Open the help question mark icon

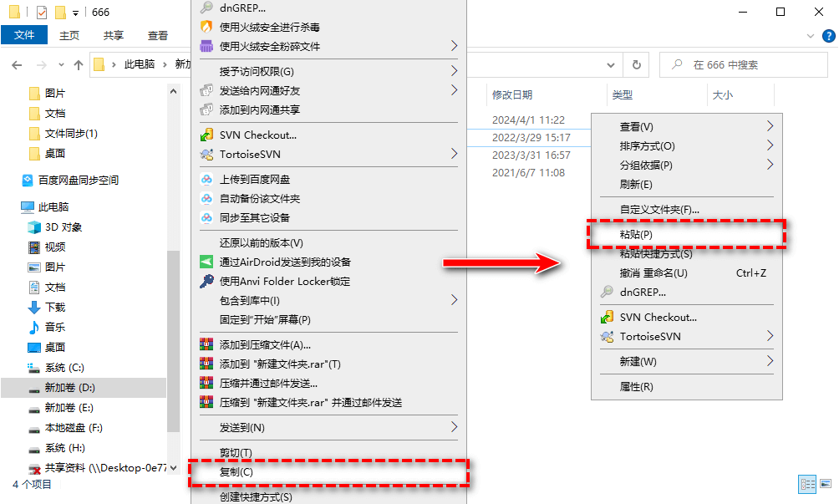pyautogui.click(x=828, y=36)
